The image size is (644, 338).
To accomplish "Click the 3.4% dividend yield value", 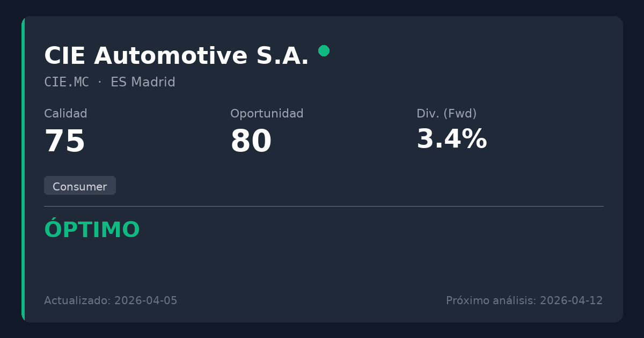I will coord(452,139).
